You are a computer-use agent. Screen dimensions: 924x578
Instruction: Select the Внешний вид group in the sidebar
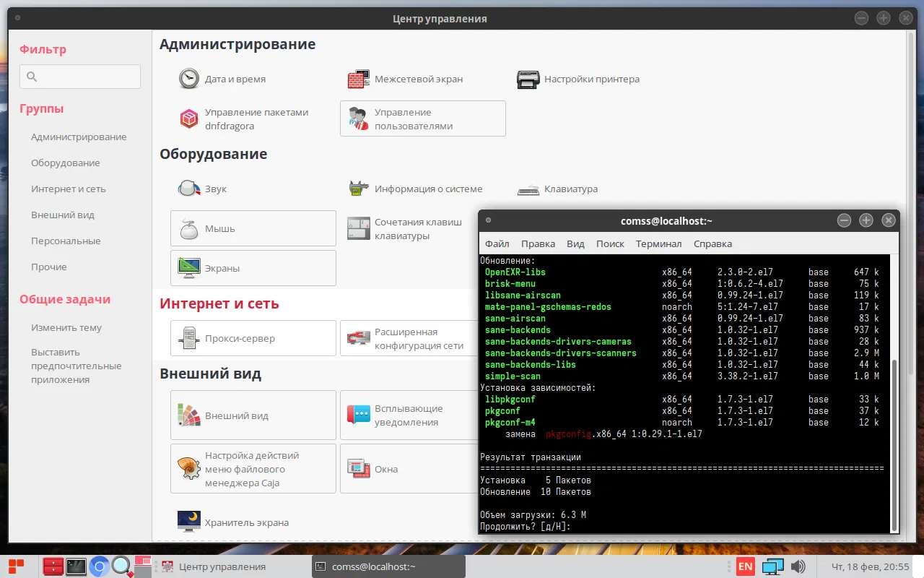tap(63, 215)
